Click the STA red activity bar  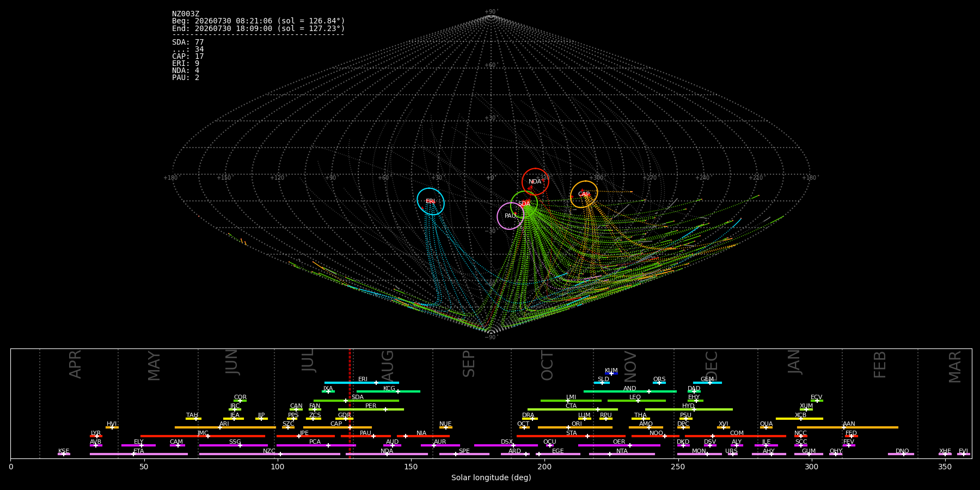571,436
